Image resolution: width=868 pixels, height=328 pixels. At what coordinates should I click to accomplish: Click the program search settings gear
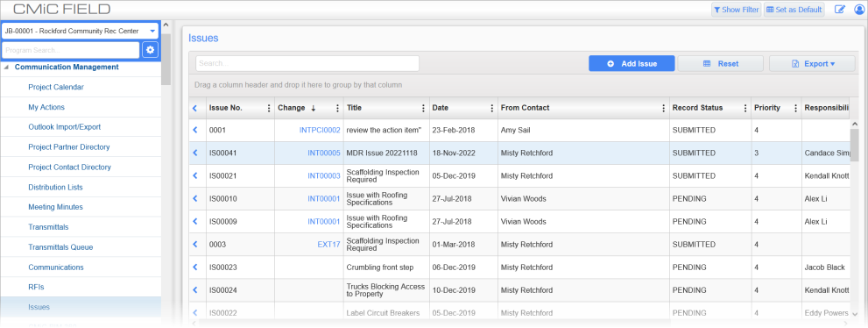150,50
